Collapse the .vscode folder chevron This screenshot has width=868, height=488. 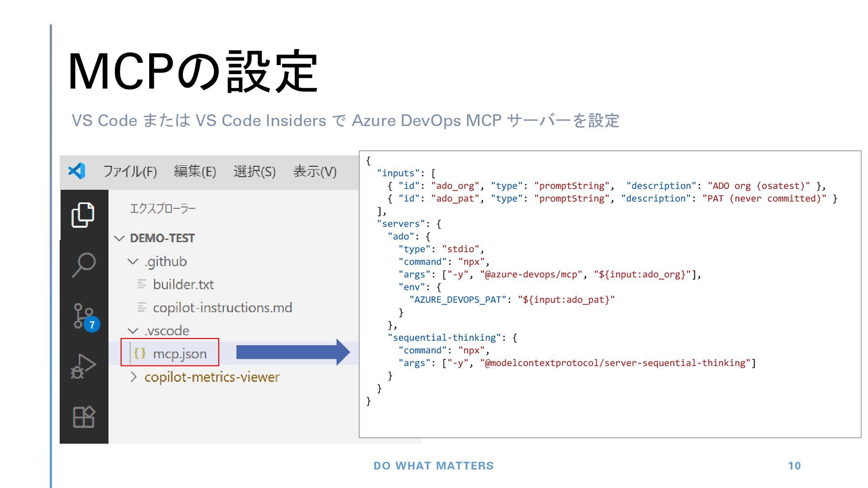132,331
